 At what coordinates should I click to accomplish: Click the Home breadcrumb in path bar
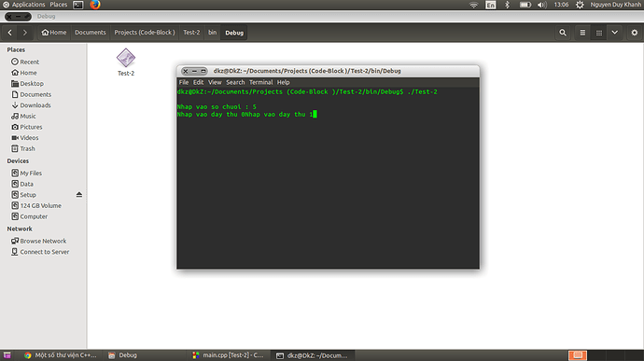(x=54, y=33)
